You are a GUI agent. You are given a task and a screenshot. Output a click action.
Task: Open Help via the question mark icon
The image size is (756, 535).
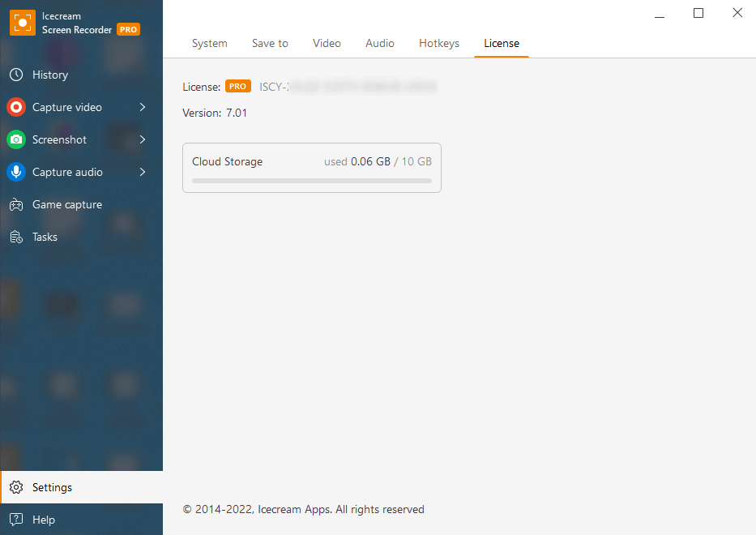pos(16,520)
